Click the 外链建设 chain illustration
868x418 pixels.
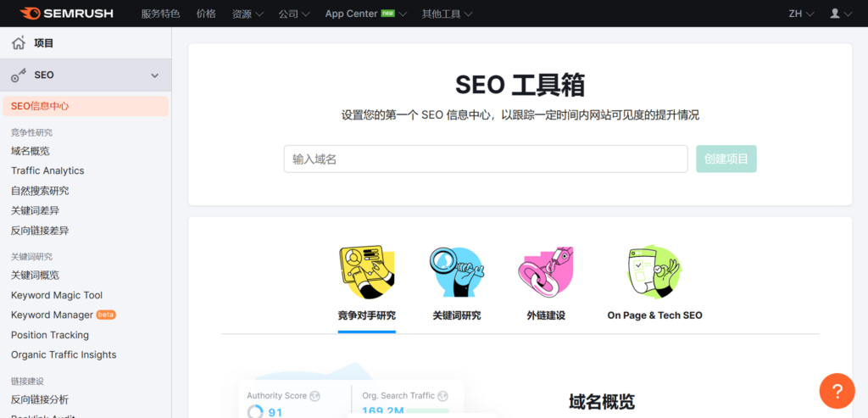[x=546, y=272]
